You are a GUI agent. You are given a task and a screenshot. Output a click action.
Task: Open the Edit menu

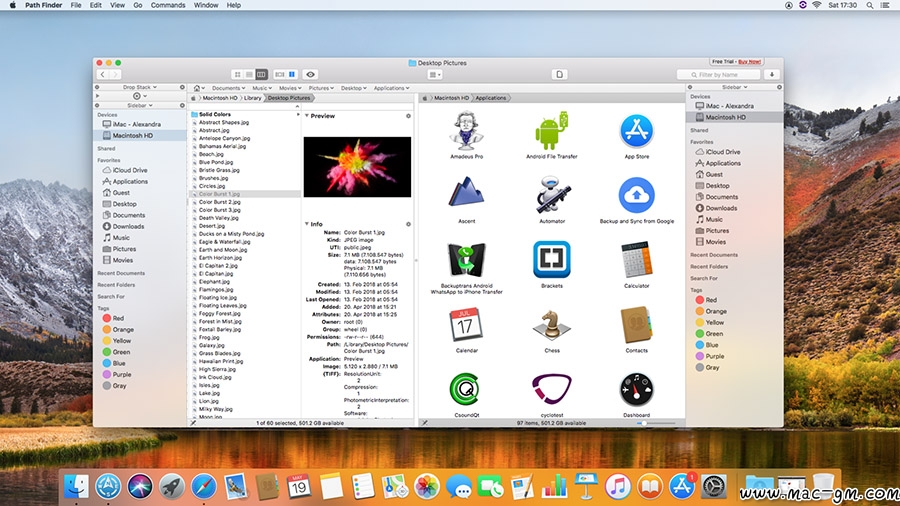(96, 5)
